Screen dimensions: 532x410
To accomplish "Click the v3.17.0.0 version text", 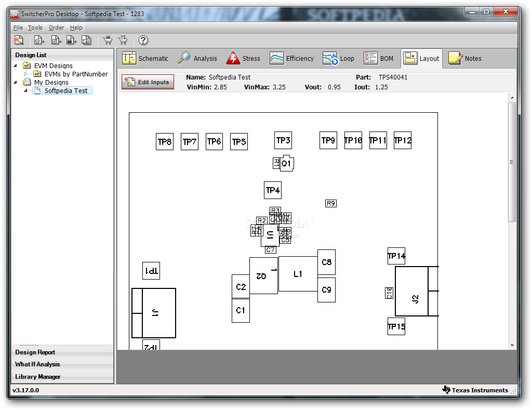I will pyautogui.click(x=26, y=390).
